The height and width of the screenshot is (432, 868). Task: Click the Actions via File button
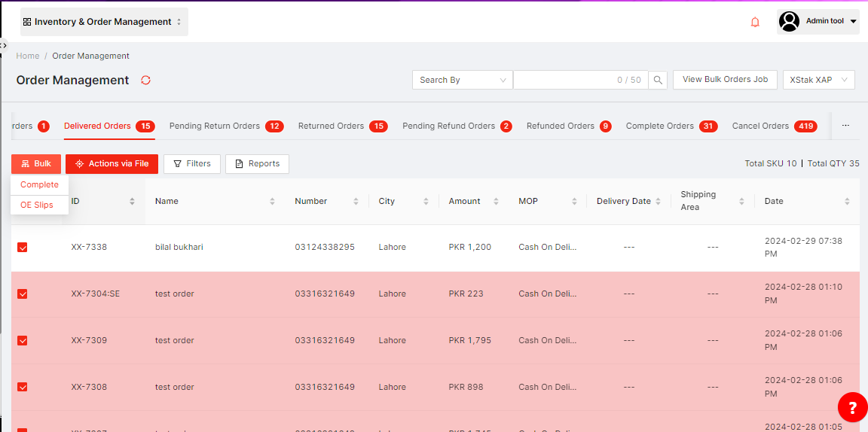click(112, 163)
